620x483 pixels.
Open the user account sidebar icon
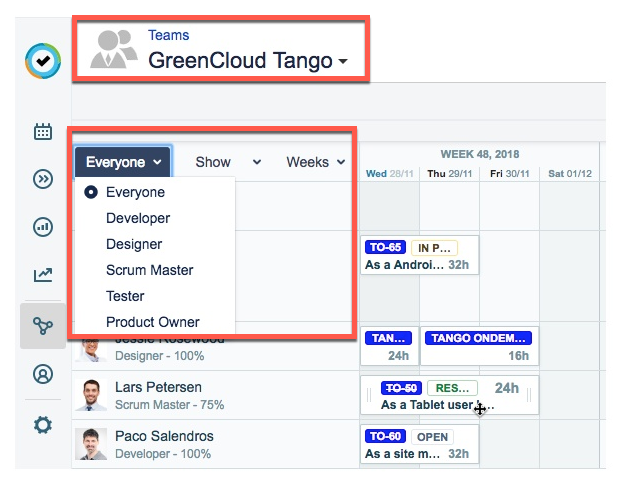(42, 375)
